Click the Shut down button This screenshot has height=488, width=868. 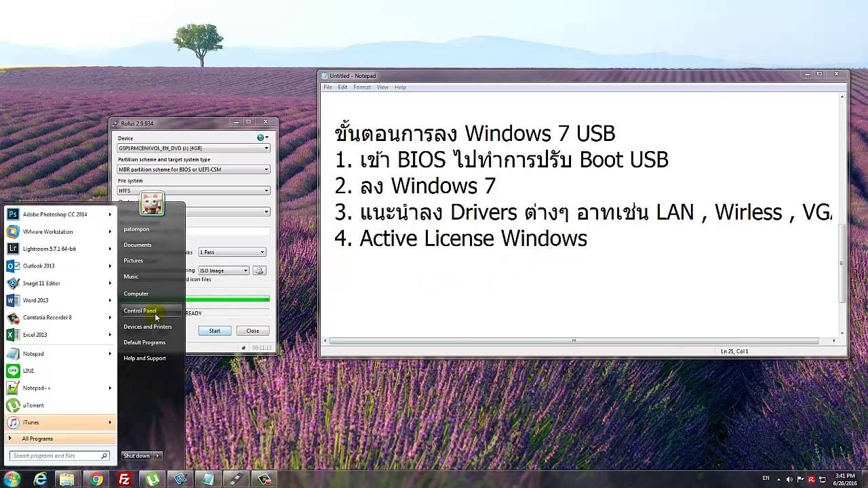tap(137, 455)
